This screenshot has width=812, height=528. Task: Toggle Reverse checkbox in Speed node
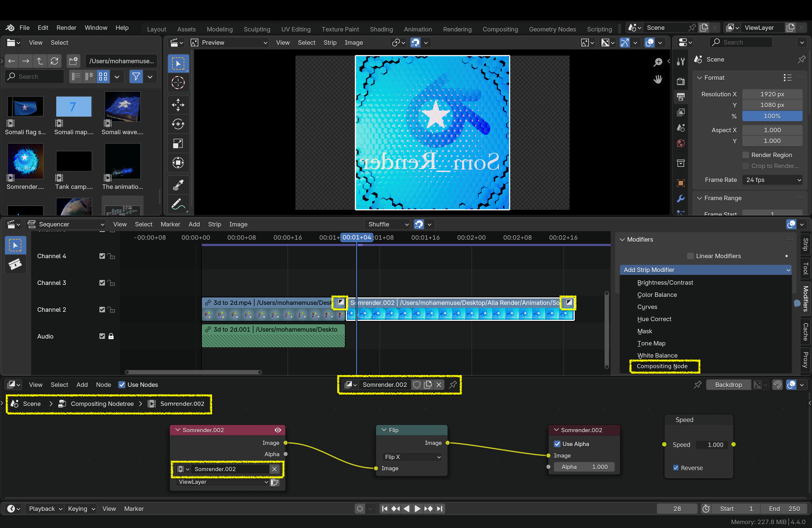coord(676,468)
